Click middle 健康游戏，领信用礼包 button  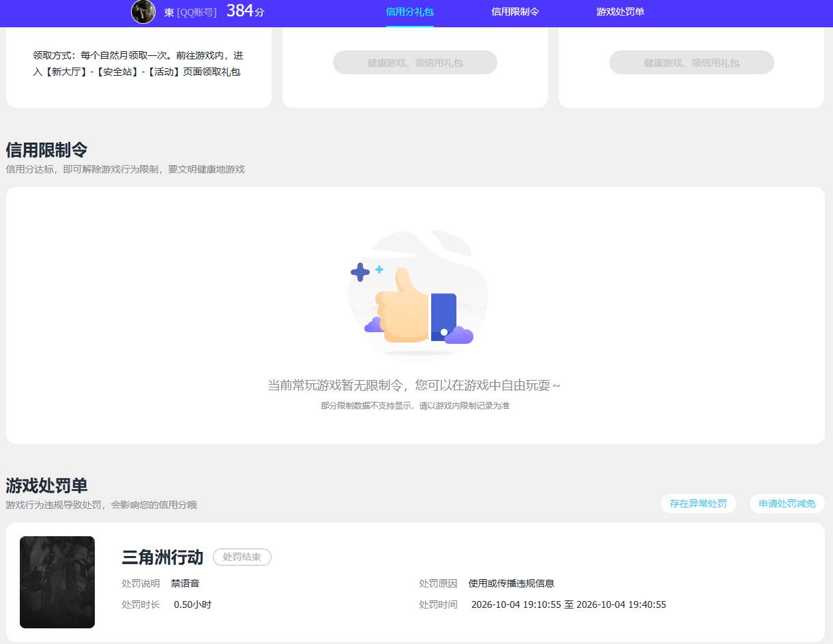415,62
